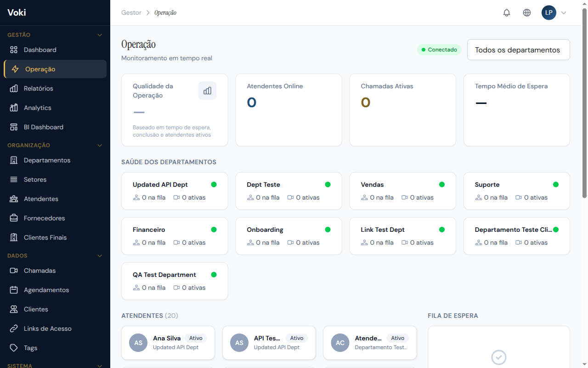Click the notifications bell icon
Viewport: 588px width, 368px height.
(507, 13)
